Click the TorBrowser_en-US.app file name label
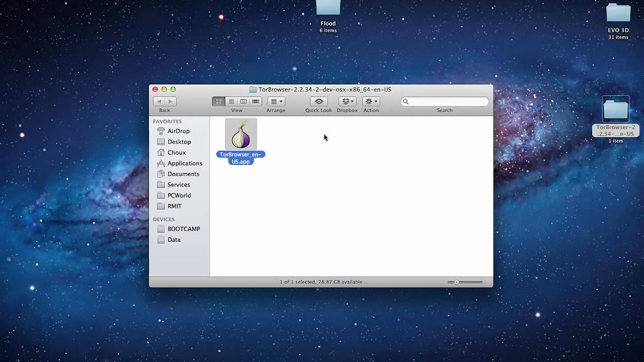 tap(241, 158)
